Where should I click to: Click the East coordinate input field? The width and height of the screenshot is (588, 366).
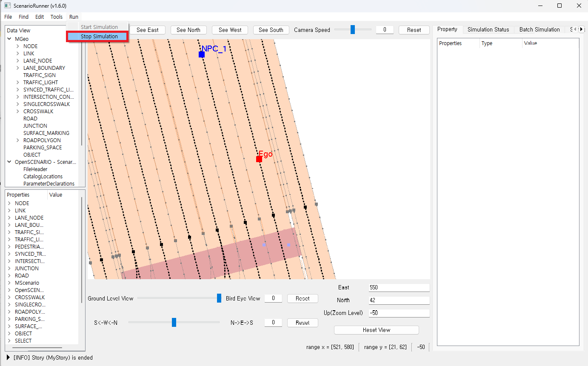tap(399, 288)
